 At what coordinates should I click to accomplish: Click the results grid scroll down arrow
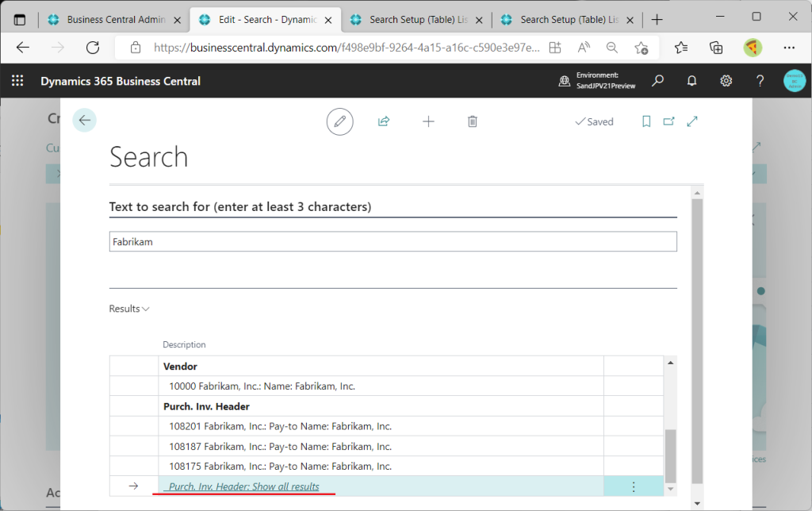[671, 489]
